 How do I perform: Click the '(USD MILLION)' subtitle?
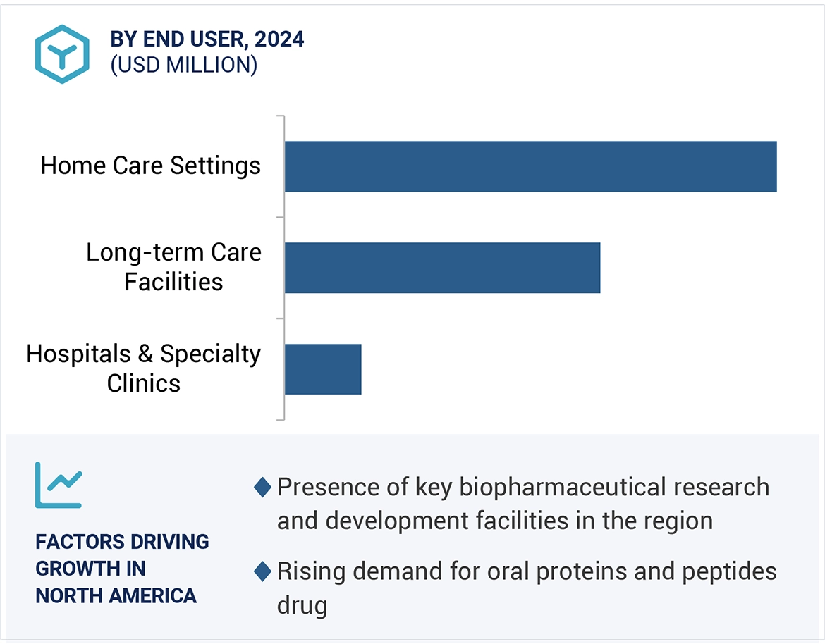[x=183, y=65]
